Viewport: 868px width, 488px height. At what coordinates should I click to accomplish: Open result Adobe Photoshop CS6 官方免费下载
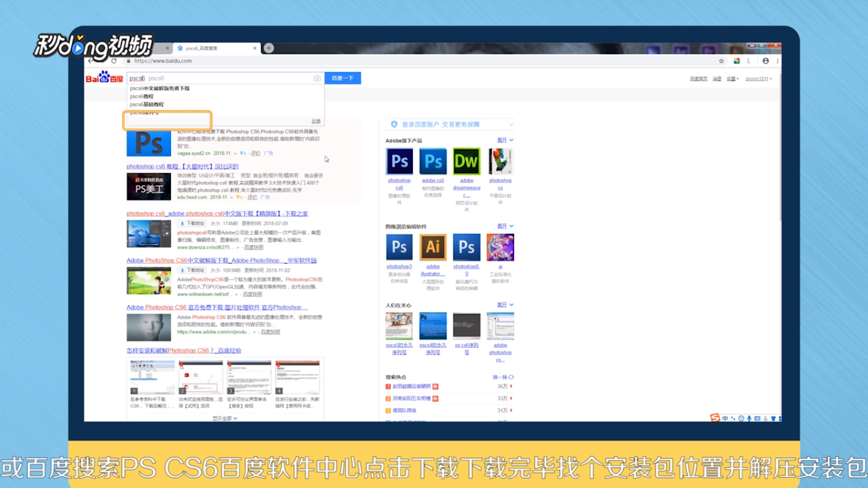pyautogui.click(x=217, y=307)
